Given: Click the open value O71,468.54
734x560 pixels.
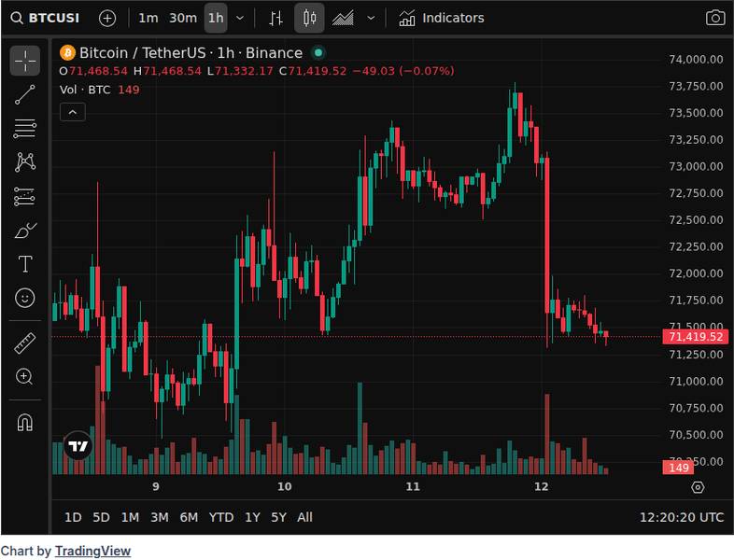Looking at the screenshot, I should [93, 71].
